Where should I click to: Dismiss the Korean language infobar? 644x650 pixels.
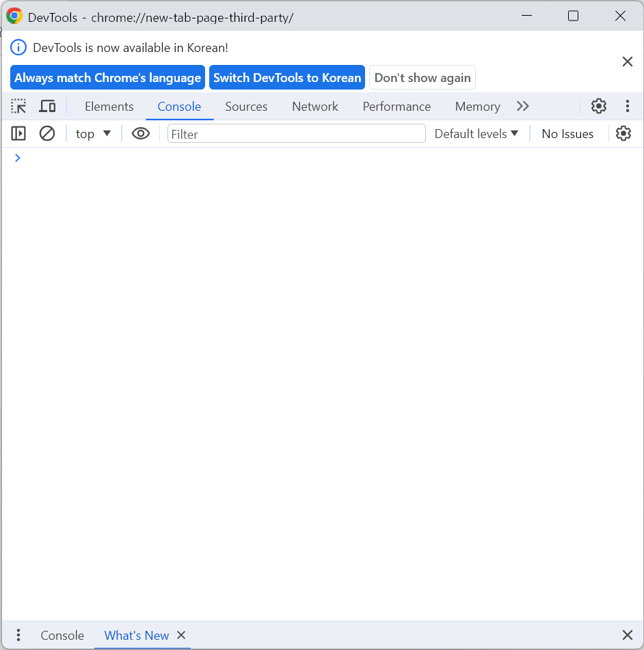point(628,62)
